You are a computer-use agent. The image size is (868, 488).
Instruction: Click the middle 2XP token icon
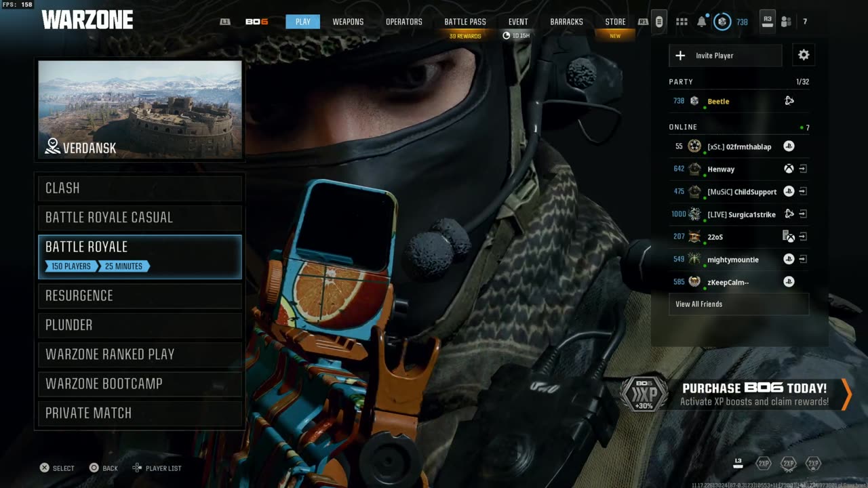(x=788, y=464)
